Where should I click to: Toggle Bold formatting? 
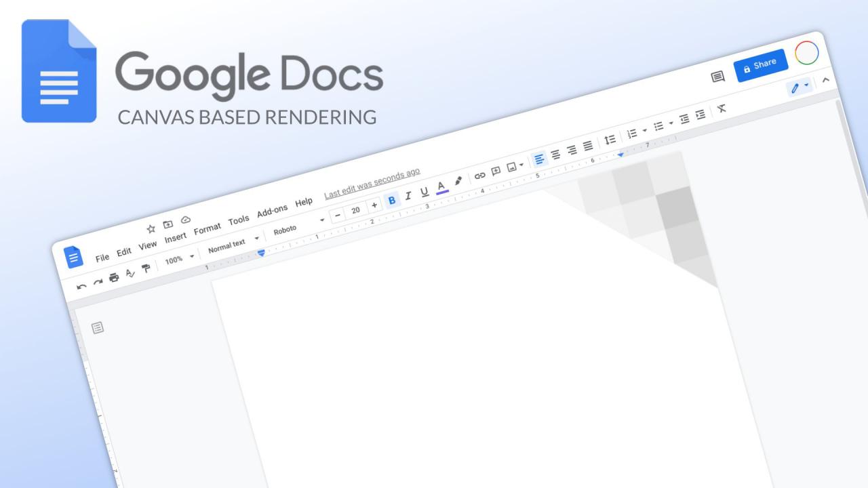point(392,200)
